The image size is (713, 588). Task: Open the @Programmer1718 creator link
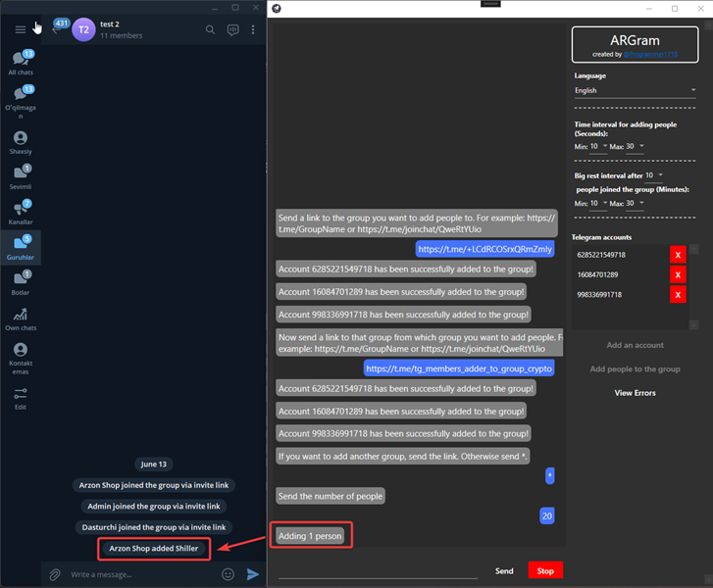(x=650, y=55)
